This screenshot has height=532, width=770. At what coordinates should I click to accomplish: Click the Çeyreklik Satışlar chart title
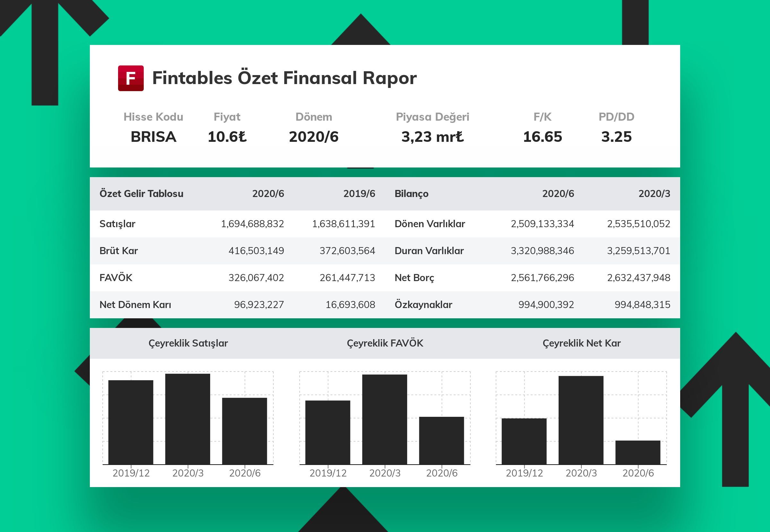pos(188,343)
